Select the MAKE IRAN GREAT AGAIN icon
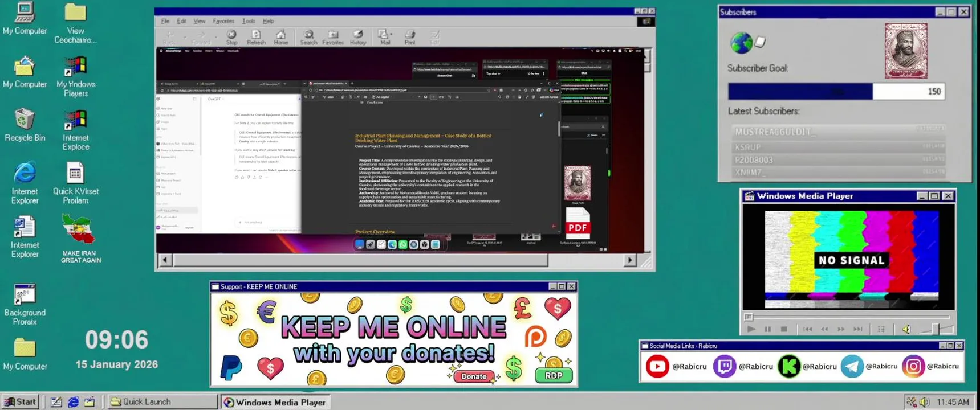Viewport: 980px width, 410px height. (x=80, y=239)
